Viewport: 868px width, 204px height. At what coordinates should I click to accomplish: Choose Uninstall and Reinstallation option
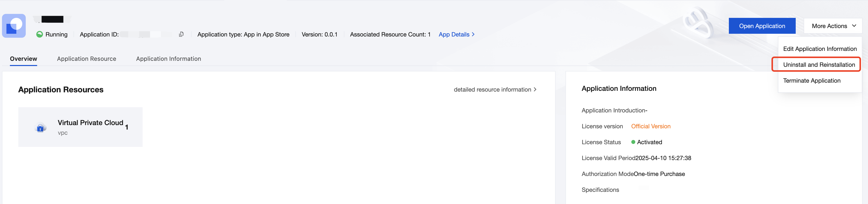point(819,65)
